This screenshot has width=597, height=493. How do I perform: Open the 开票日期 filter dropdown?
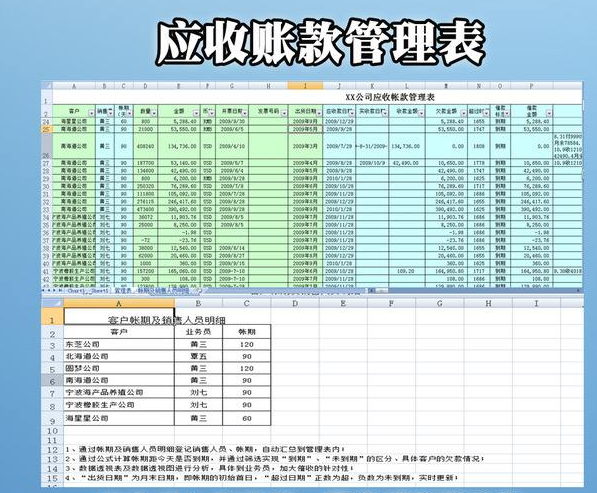coord(244,113)
